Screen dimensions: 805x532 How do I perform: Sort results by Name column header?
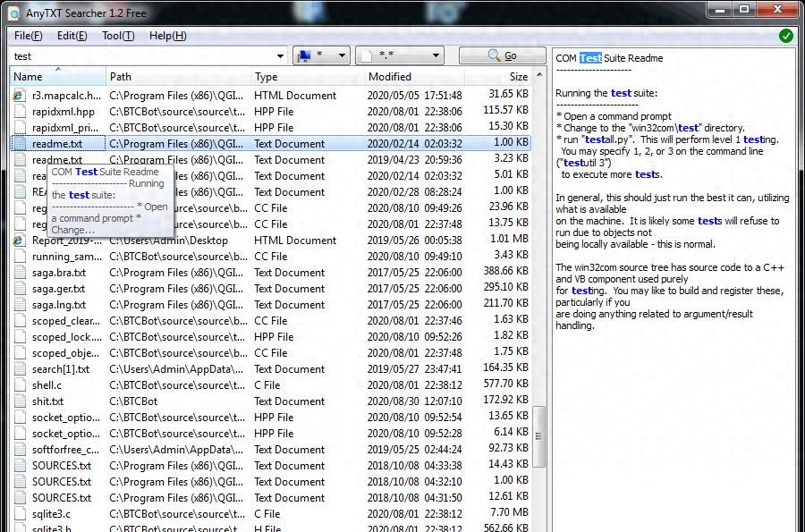click(57, 77)
